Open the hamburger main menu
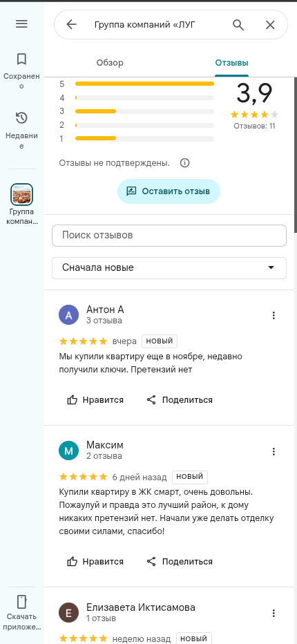Screen dimensions: 297x644 pyautogui.click(x=21, y=23)
